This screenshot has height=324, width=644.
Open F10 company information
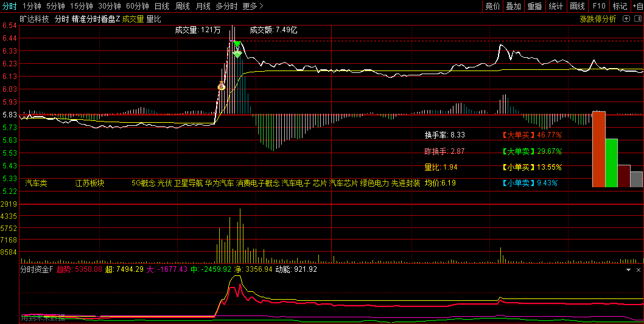click(x=599, y=6)
